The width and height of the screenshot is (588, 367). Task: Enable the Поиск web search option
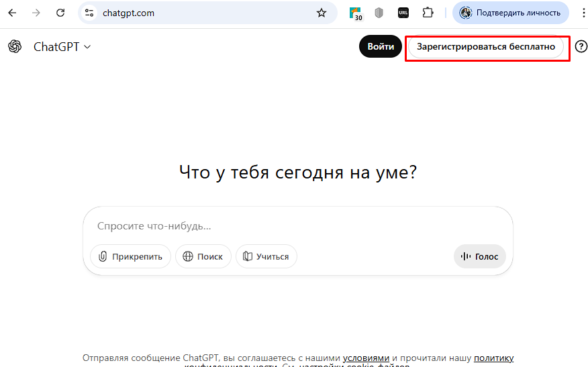coord(203,256)
